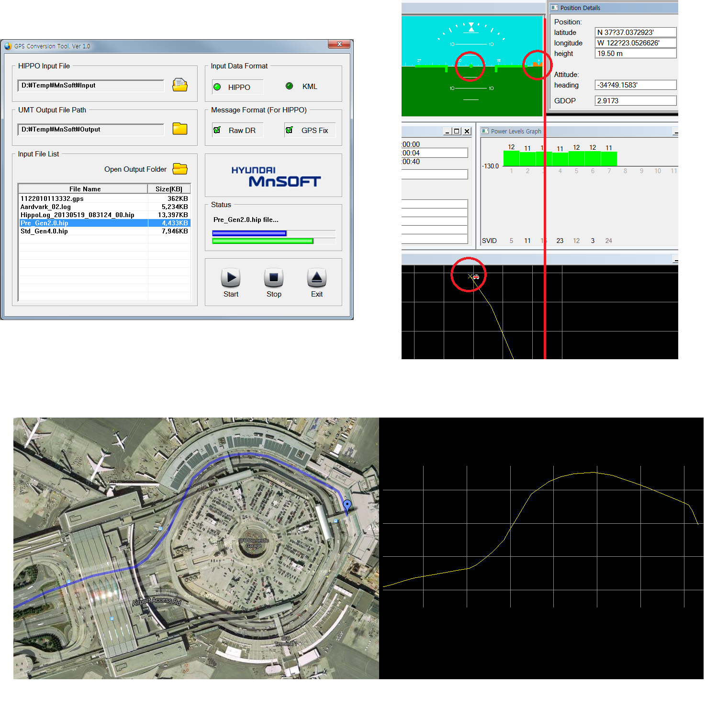Toggle the Raw DR checkbox
This screenshot has width=717, height=728.
click(217, 130)
